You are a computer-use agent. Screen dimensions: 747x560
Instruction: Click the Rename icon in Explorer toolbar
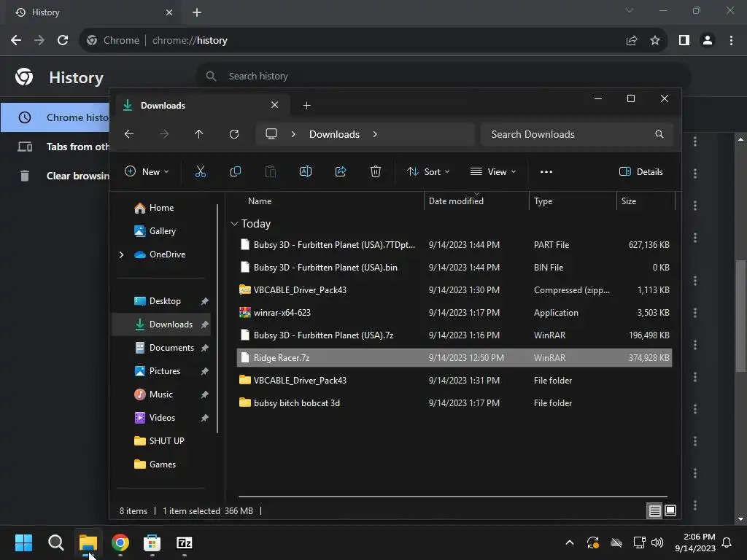click(x=306, y=172)
